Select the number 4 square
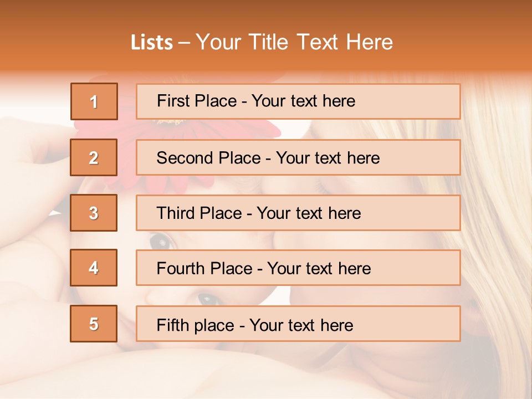Image resolution: width=532 pixels, height=399 pixels. pos(94,268)
